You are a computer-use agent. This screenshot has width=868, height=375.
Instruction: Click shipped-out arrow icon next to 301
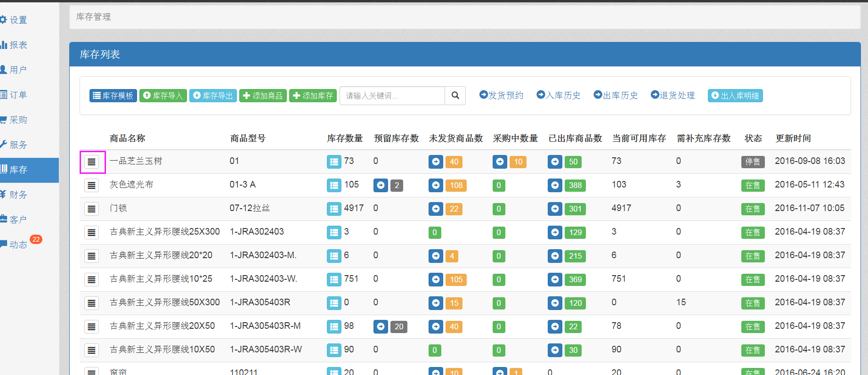[x=555, y=209]
